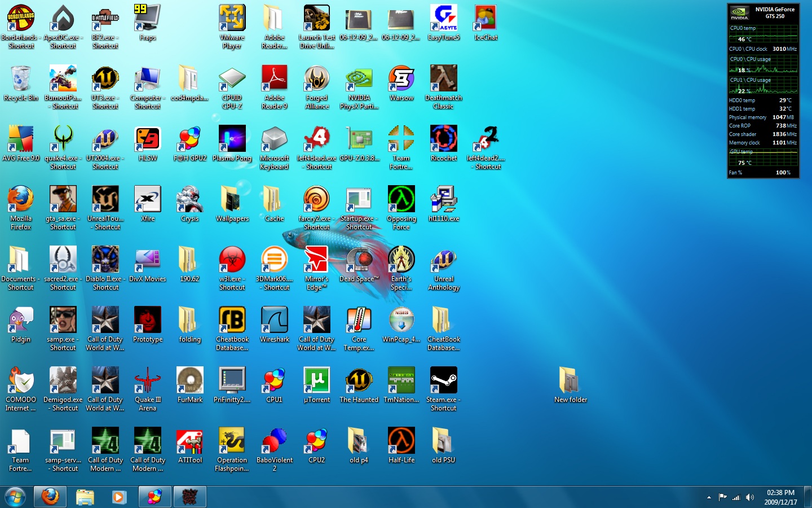Select the Warsow game icon
This screenshot has width=812, height=508.
pyautogui.click(x=401, y=78)
